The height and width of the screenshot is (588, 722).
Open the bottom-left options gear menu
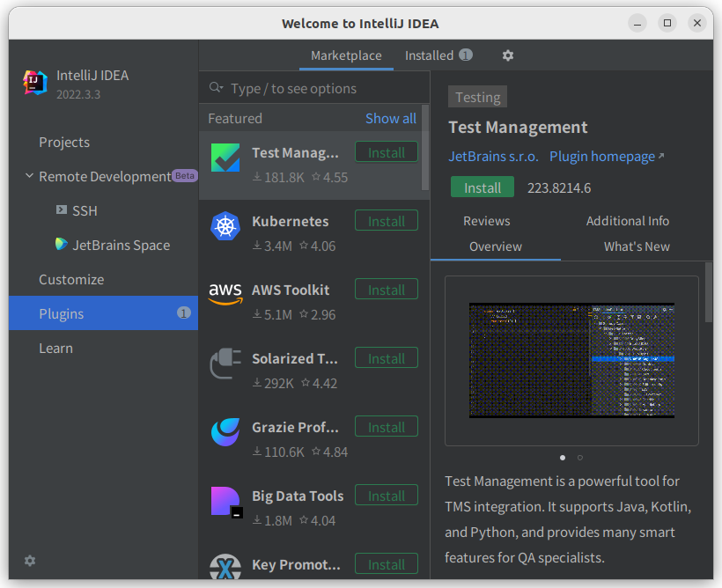(x=30, y=561)
